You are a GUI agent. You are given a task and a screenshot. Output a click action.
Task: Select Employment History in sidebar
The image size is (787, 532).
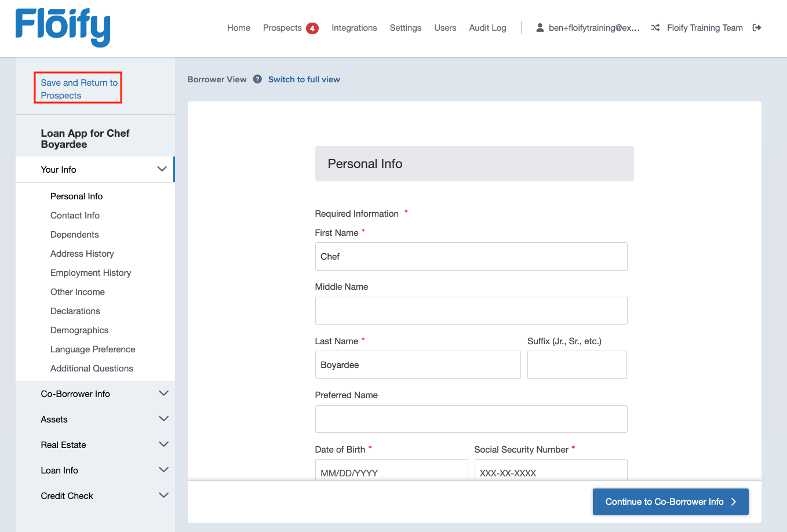(x=90, y=273)
